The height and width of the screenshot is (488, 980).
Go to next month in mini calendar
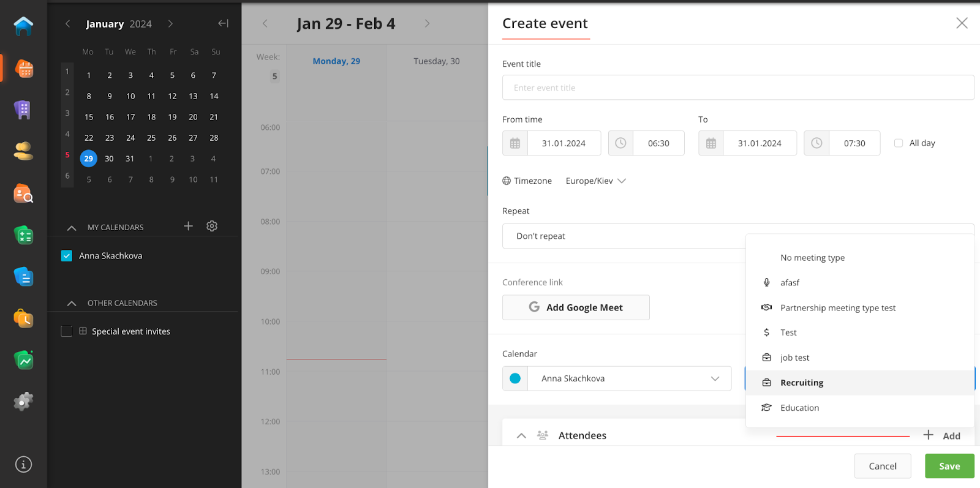(170, 24)
